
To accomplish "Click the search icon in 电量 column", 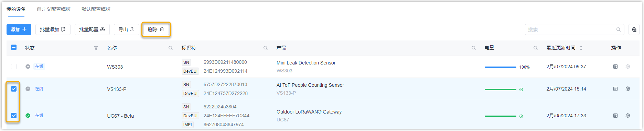I will pos(536,48).
